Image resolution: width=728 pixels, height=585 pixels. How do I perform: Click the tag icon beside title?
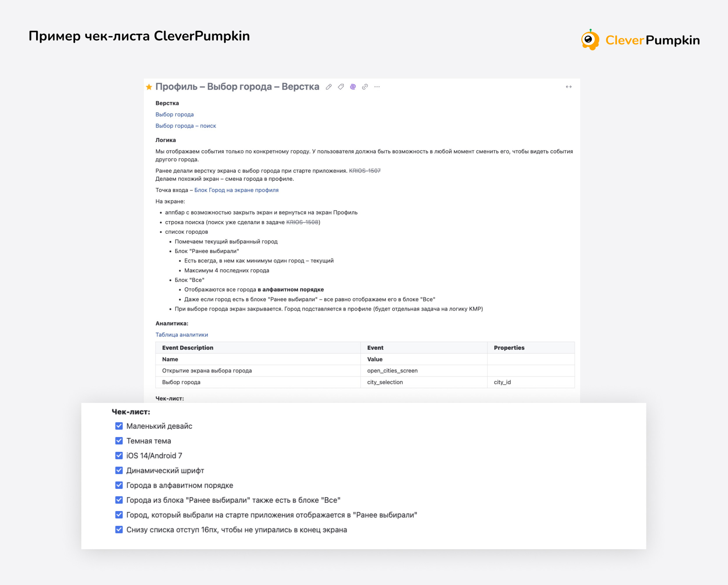(x=341, y=87)
